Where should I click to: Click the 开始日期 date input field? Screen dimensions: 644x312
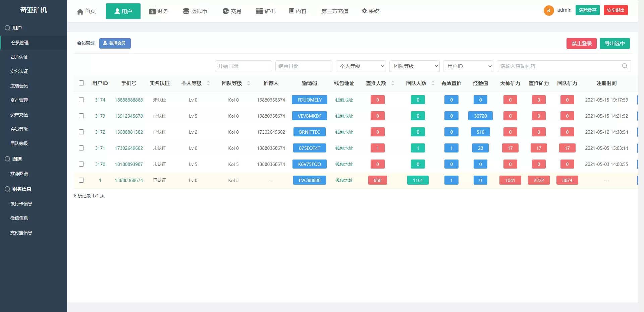pos(243,66)
